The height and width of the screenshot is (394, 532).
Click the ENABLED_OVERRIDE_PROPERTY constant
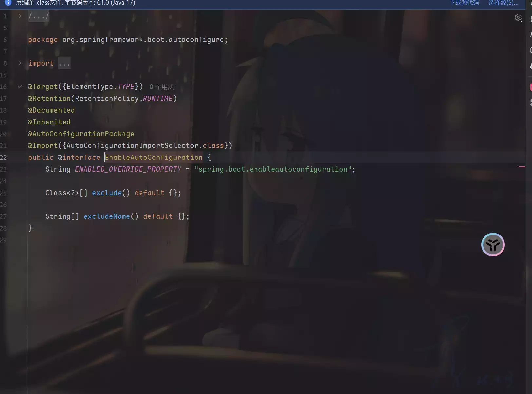pos(128,169)
